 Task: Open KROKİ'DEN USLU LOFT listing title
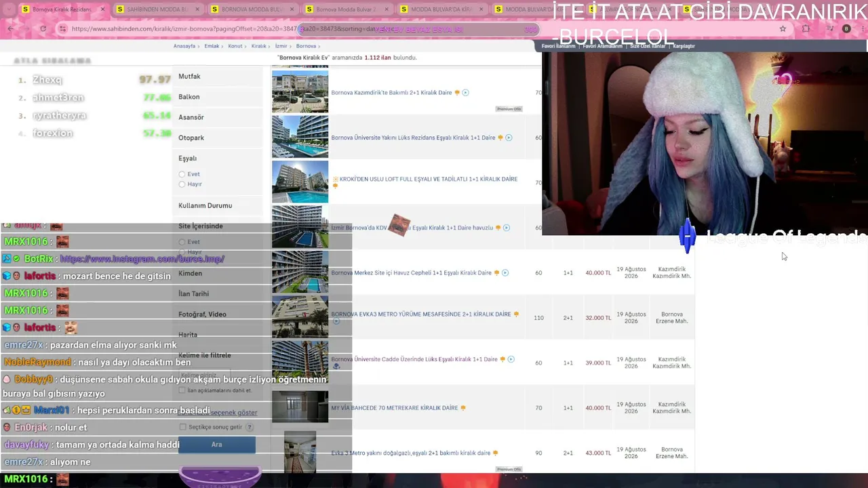pyautogui.click(x=427, y=179)
